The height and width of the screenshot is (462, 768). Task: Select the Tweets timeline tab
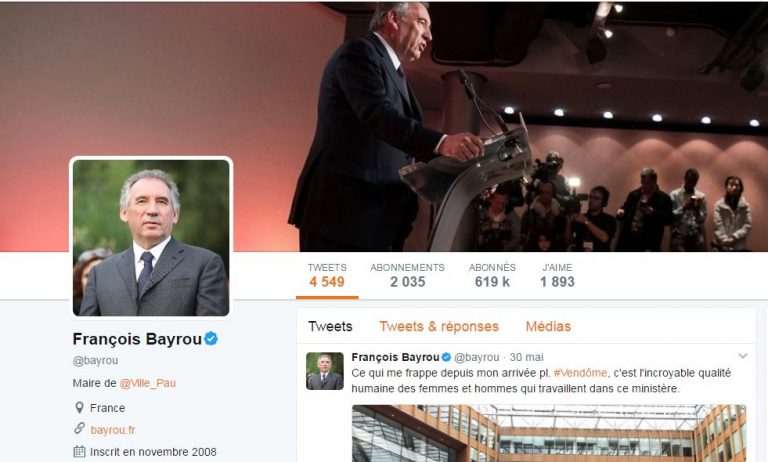(330, 326)
